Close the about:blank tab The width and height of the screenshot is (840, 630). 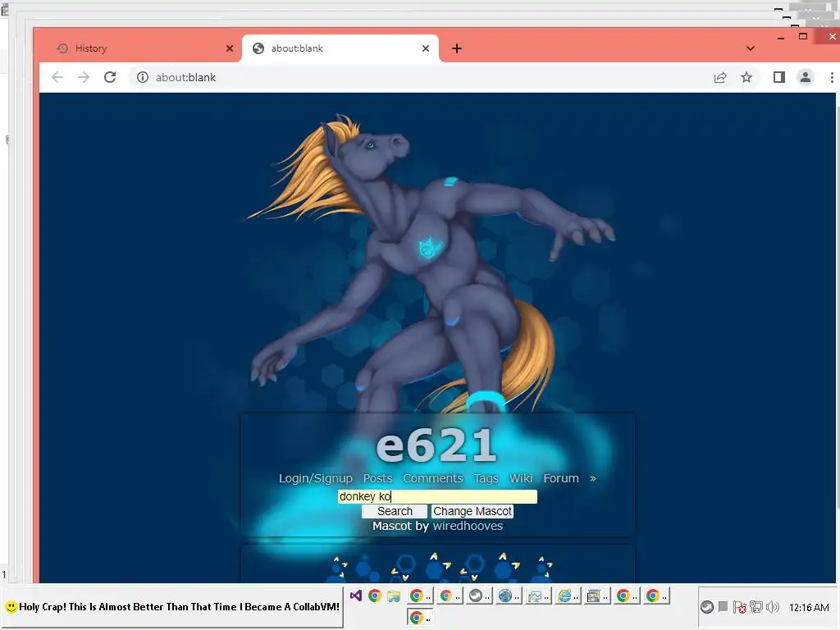coord(426,48)
